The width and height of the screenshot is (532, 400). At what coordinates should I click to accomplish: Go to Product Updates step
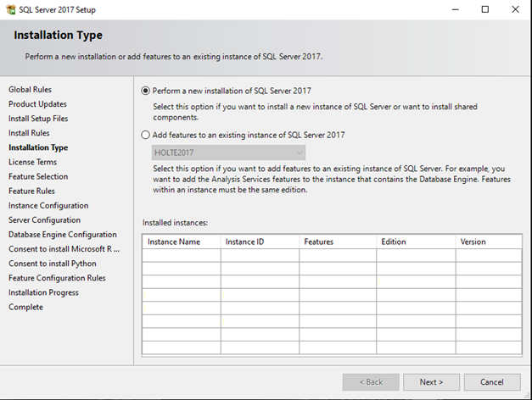pos(38,104)
